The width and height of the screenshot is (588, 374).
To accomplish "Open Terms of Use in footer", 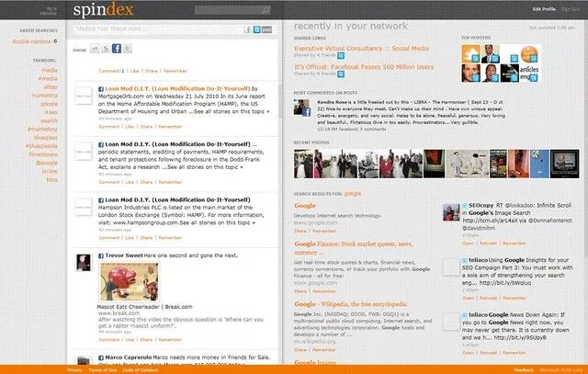I will click(x=103, y=370).
